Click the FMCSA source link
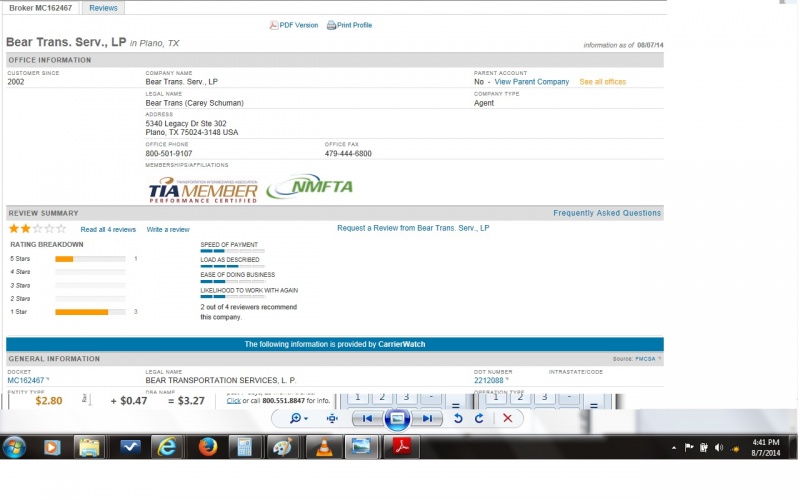Screen dimensions: 800x500 coord(645,359)
